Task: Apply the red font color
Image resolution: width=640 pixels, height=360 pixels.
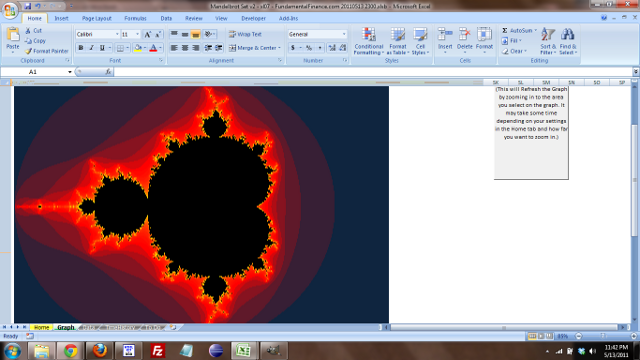Action: 153,48
